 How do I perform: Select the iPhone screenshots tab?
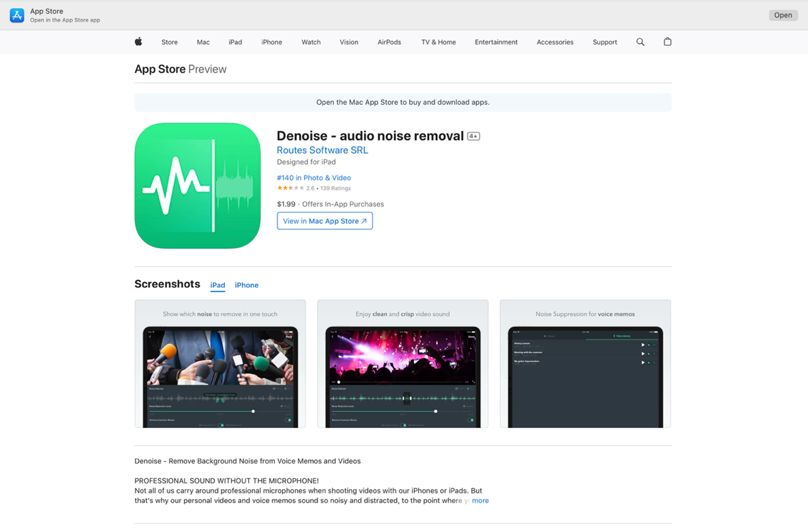click(x=247, y=285)
